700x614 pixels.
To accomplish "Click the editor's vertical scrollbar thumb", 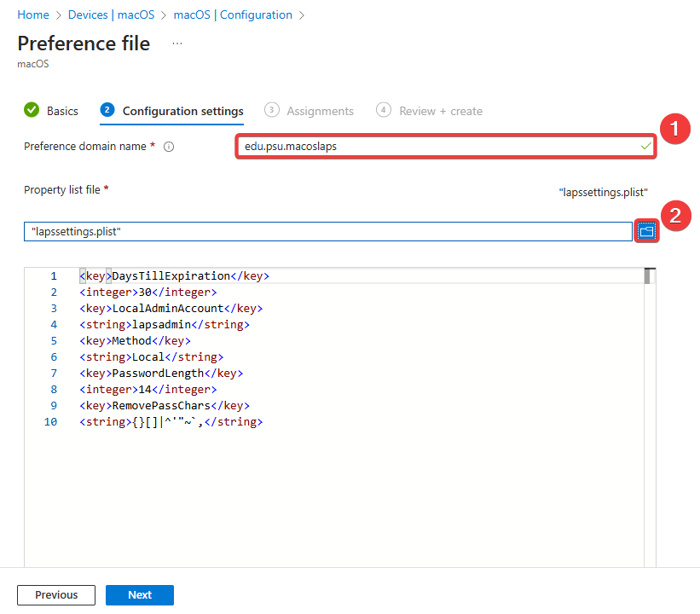I will [x=648, y=276].
